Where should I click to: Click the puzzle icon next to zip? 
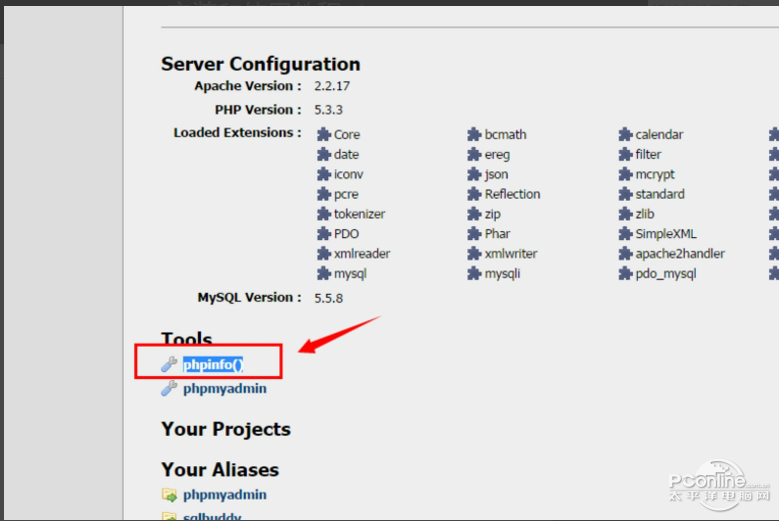click(x=474, y=214)
